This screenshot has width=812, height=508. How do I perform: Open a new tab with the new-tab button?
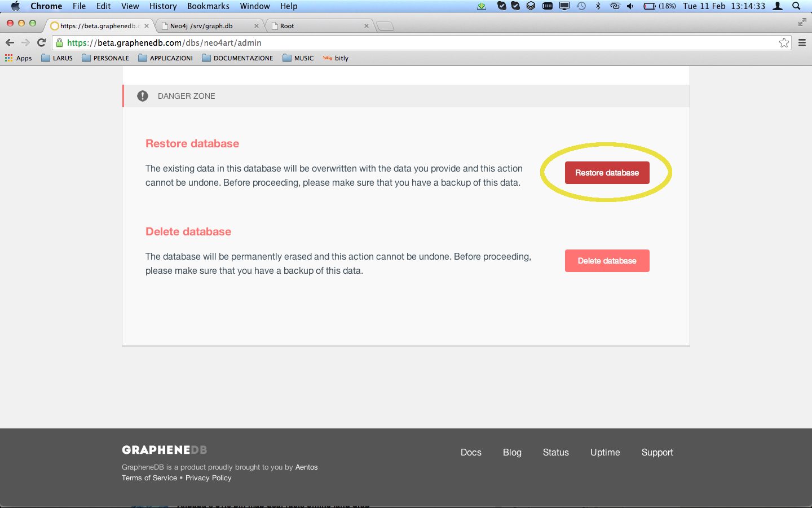(385, 26)
